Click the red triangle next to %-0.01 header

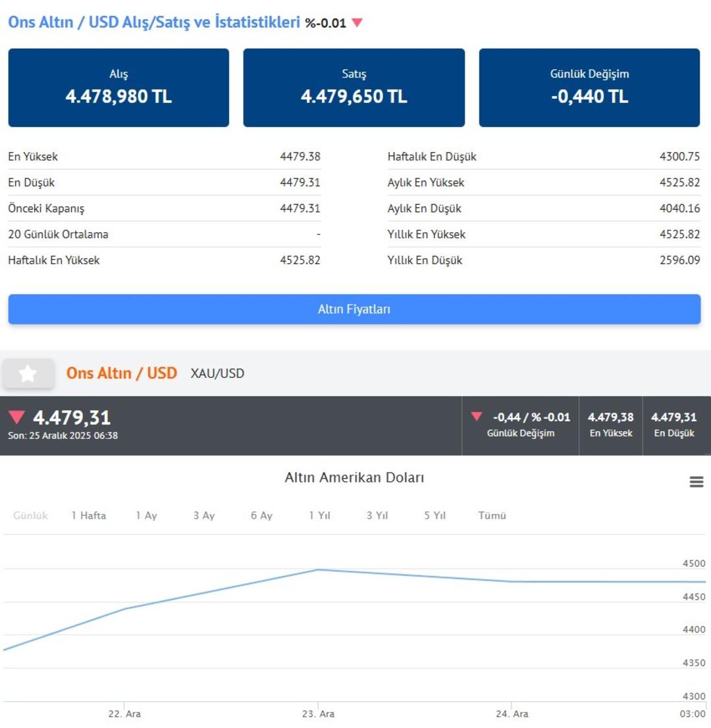click(x=357, y=23)
